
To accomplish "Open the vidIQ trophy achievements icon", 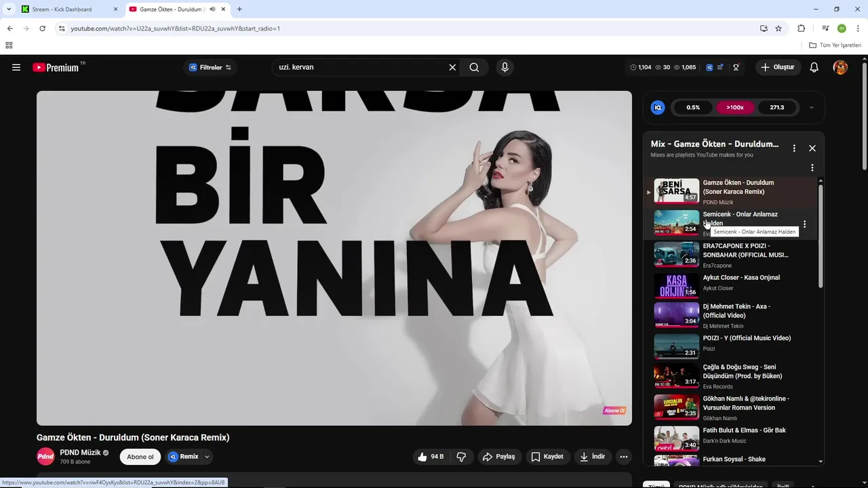I will [736, 67].
